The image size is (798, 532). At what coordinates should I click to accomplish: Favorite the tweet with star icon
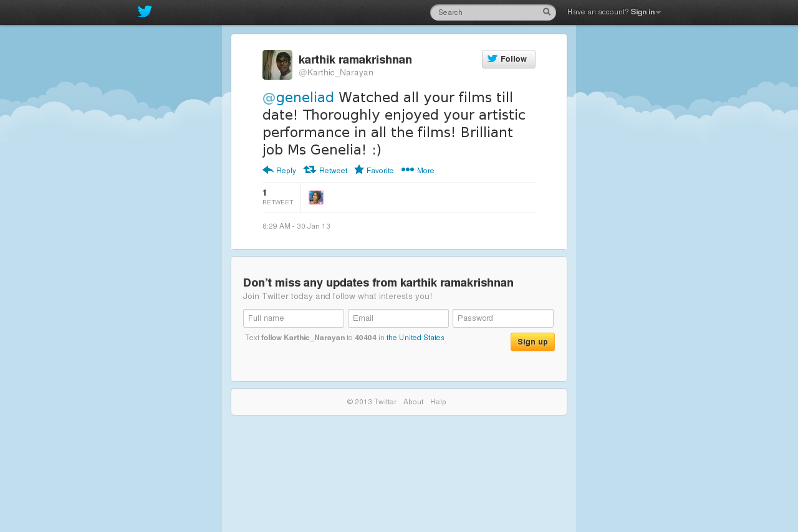pyautogui.click(x=374, y=170)
